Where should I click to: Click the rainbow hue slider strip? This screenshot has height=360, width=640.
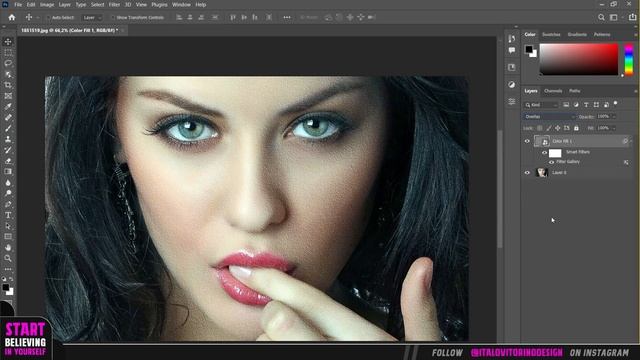click(x=629, y=60)
